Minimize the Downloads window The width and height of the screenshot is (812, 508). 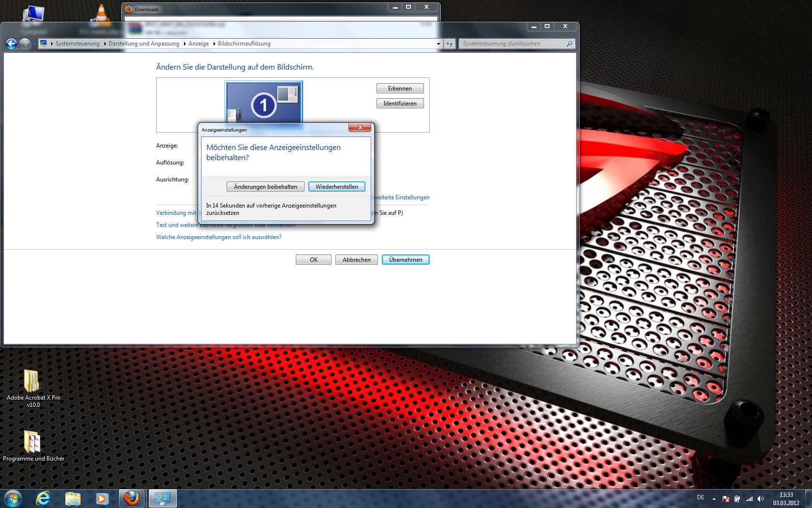pos(395,7)
